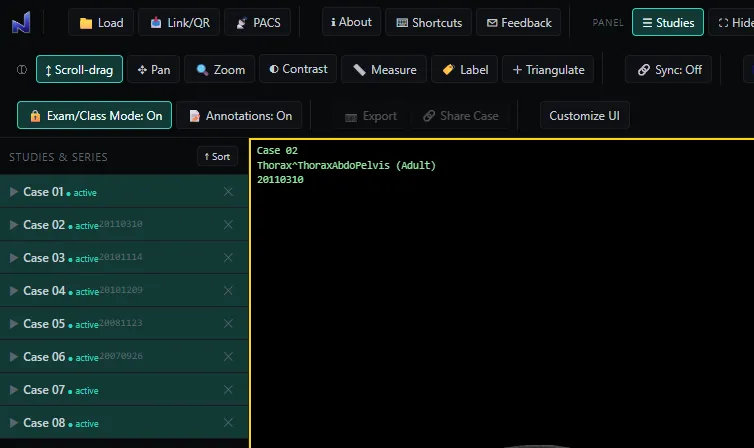Open Link/QR import

pyautogui.click(x=179, y=23)
